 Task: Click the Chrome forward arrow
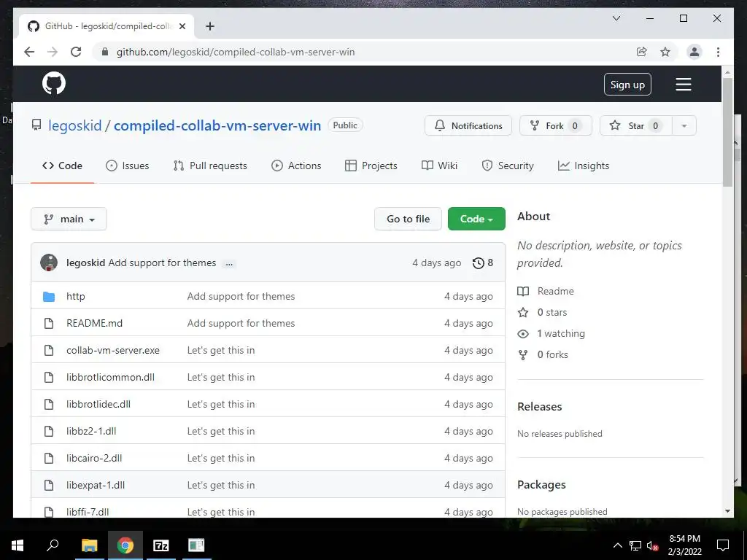[x=53, y=52]
